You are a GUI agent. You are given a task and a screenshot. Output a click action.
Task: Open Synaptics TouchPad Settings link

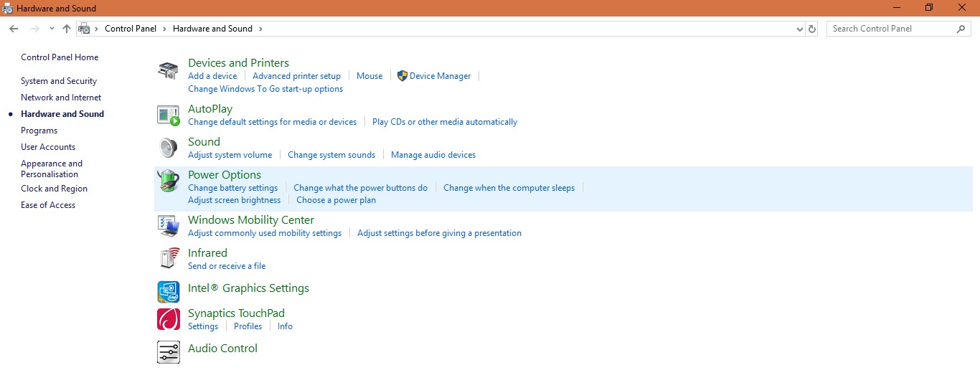[x=203, y=326]
